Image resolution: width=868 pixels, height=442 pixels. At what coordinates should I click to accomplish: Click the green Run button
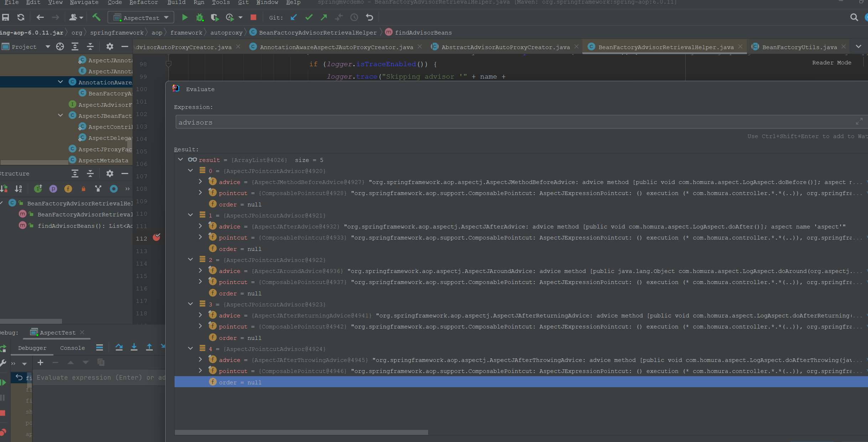[x=184, y=17]
